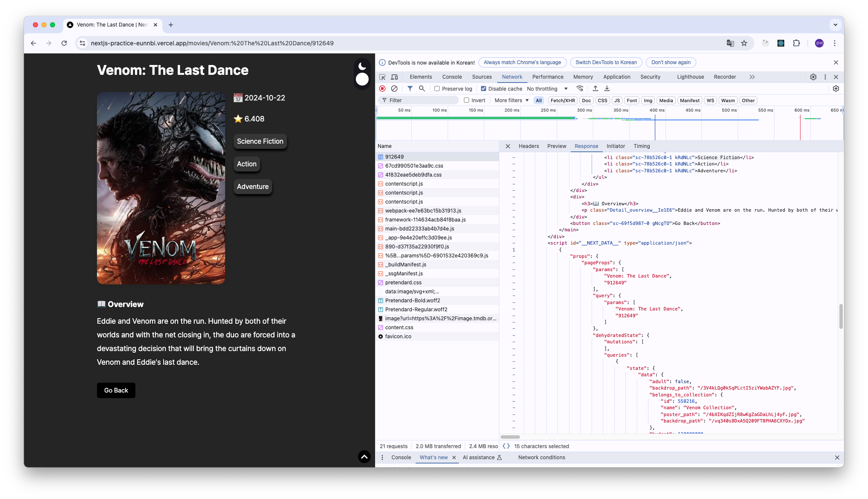Toggle the device toolbar icon
Screen dimensions: 868x499
click(394, 77)
